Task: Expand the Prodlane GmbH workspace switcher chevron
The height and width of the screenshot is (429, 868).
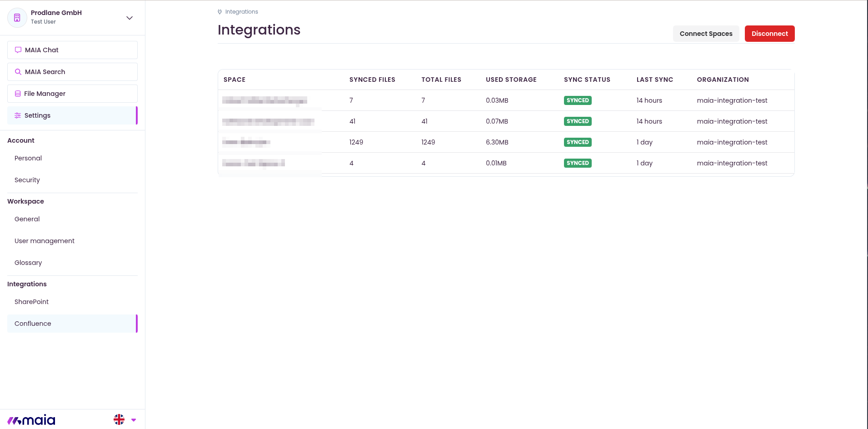Action: 130,18
